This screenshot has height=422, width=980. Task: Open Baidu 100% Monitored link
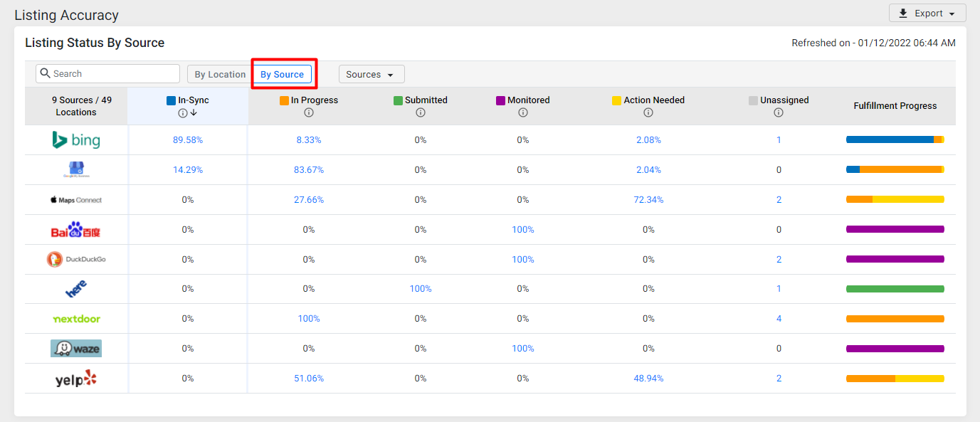point(523,230)
